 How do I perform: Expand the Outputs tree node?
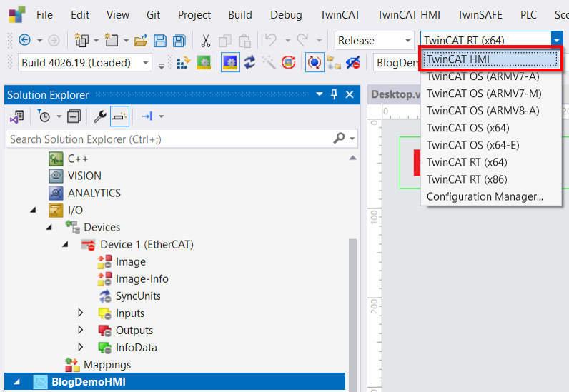[x=81, y=330]
